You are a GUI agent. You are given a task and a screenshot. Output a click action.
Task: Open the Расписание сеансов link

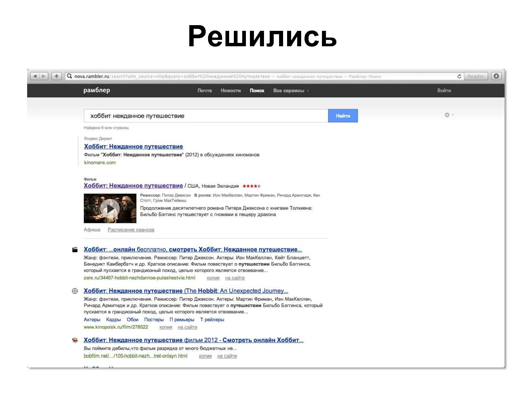tap(131, 230)
